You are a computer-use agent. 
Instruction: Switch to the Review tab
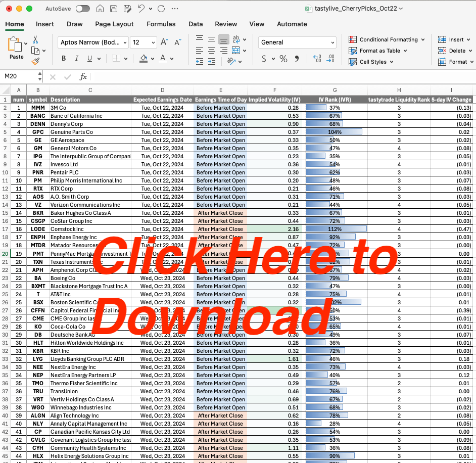pos(226,24)
